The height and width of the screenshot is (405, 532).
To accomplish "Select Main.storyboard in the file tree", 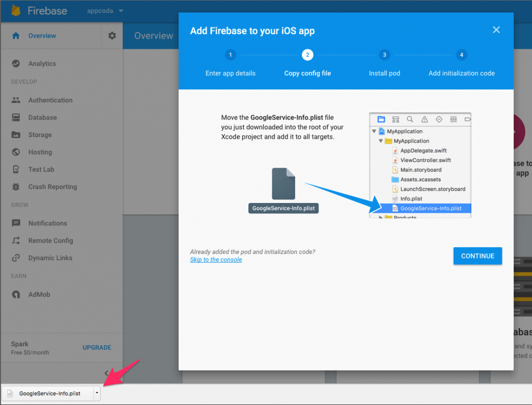I will (421, 170).
